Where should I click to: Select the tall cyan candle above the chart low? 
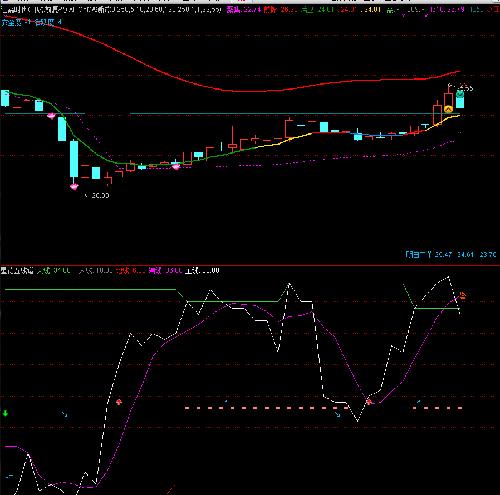[74, 159]
